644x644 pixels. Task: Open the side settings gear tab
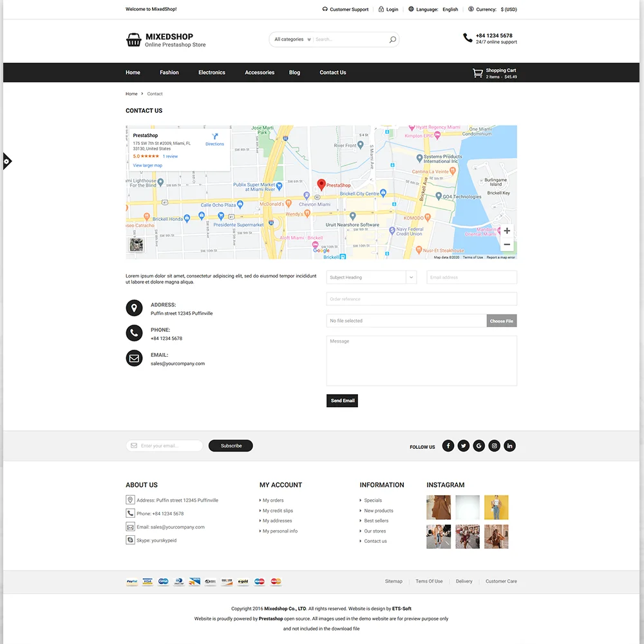[6, 161]
